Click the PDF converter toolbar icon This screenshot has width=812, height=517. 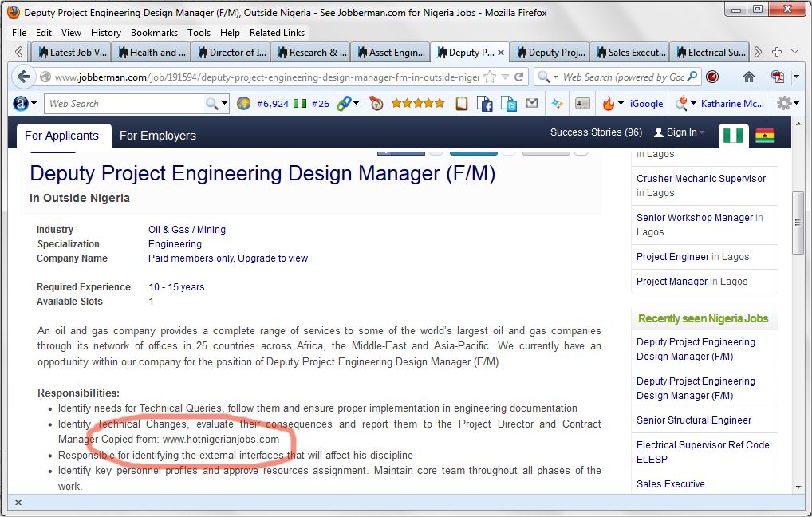pos(778,77)
